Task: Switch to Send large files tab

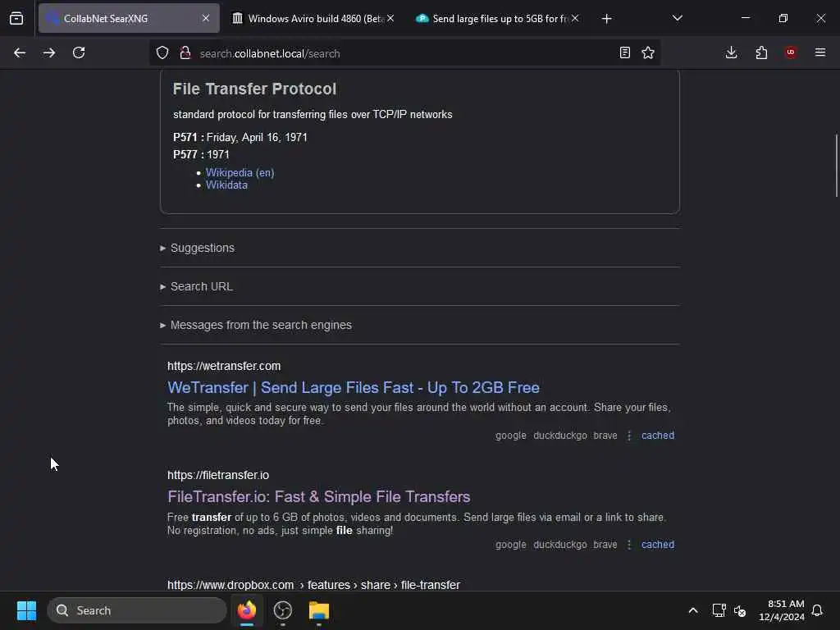Action: pyautogui.click(x=498, y=18)
